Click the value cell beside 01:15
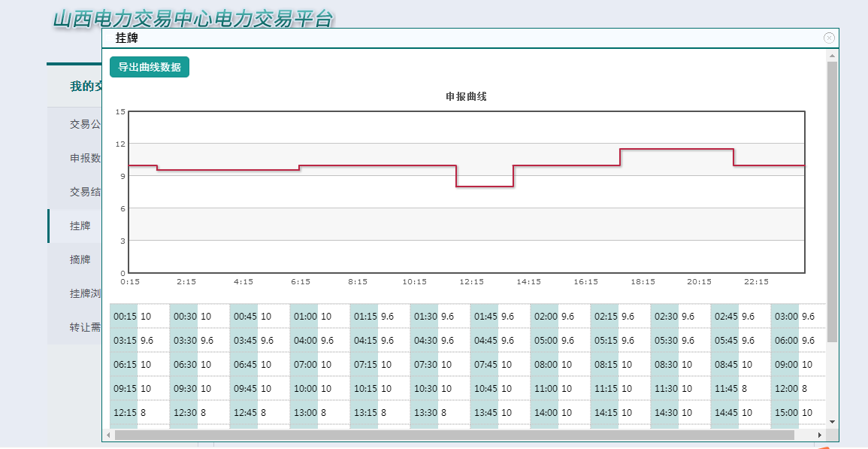Screen dimensions: 868x449 tap(388, 317)
